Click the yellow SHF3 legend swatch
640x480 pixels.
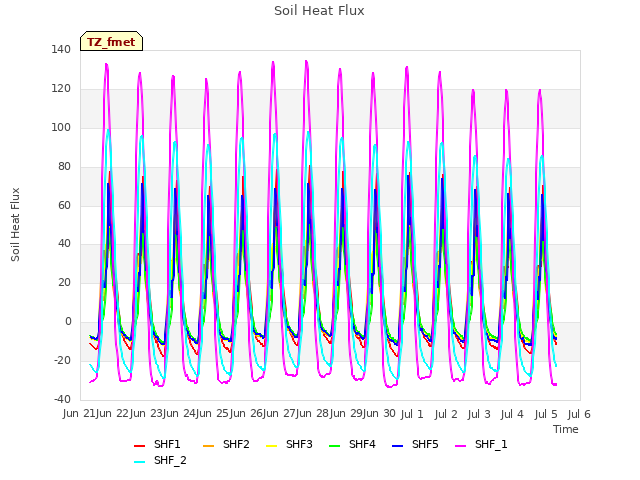pyautogui.click(x=271, y=446)
